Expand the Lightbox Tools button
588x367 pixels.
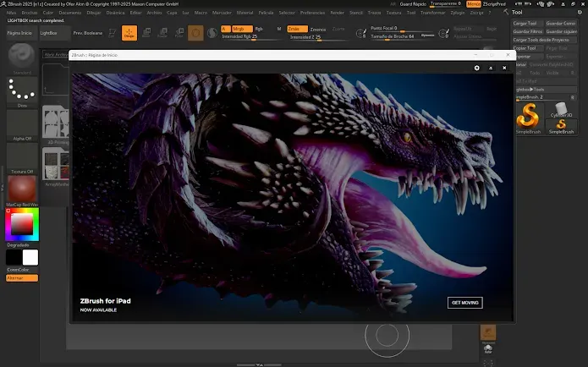pos(546,90)
